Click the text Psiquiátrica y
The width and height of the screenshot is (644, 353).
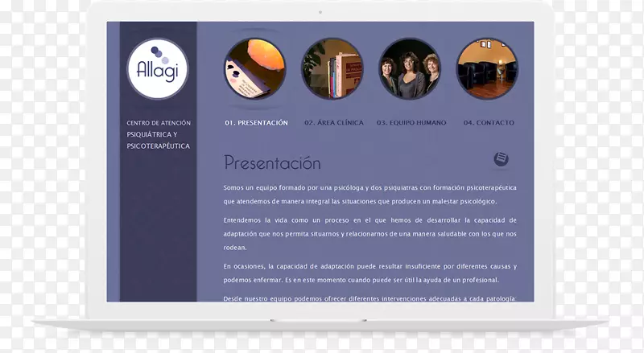pos(152,134)
